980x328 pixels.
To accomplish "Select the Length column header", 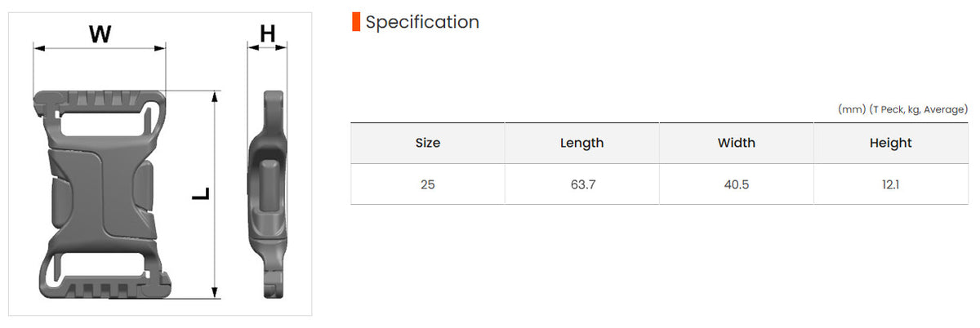I will tap(581, 143).
